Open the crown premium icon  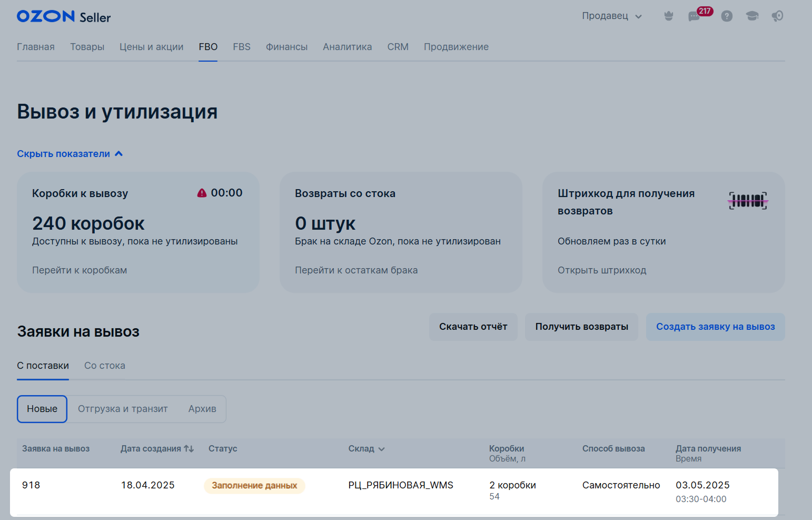[x=669, y=16]
